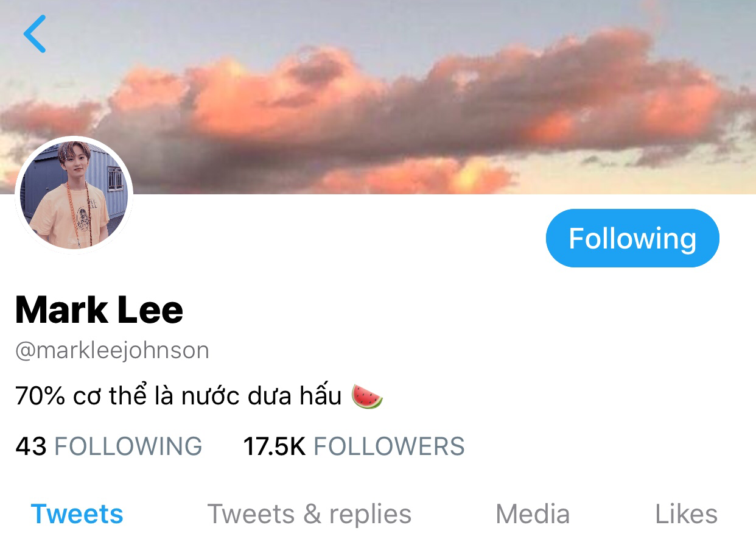View the sunset clouds header banner
This screenshot has width=756, height=550.
(x=378, y=97)
